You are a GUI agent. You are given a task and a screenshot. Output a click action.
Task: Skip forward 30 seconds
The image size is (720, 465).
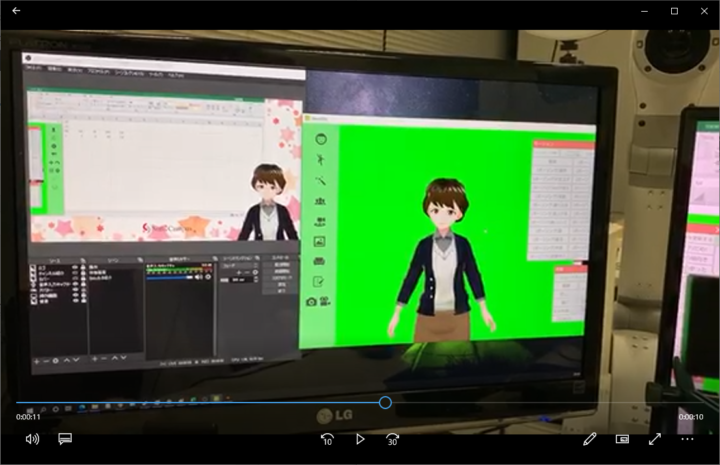coord(392,439)
